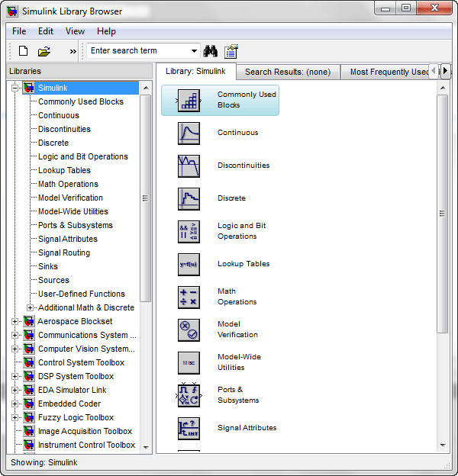Expand the DSP System Toolbox node
Viewport: 458px width, 476px height.
[x=15, y=376]
